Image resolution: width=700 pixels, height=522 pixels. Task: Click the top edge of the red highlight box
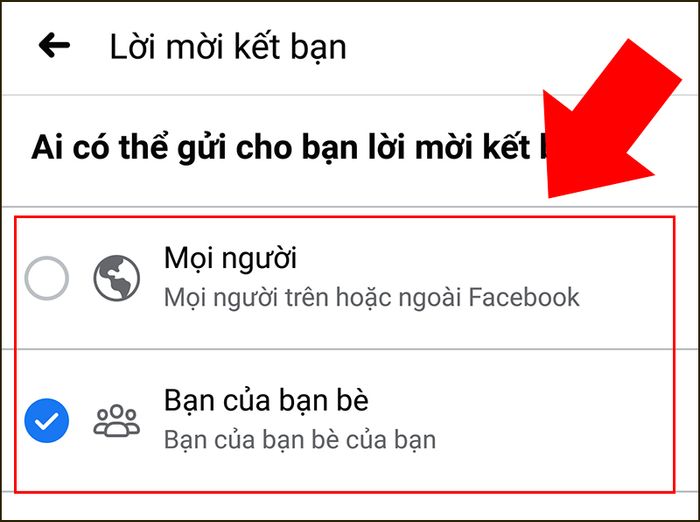pos(344,217)
